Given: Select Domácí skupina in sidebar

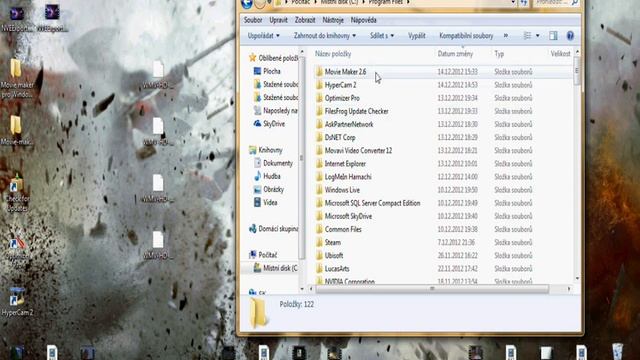Looking at the screenshot, I should pyautogui.click(x=273, y=229).
